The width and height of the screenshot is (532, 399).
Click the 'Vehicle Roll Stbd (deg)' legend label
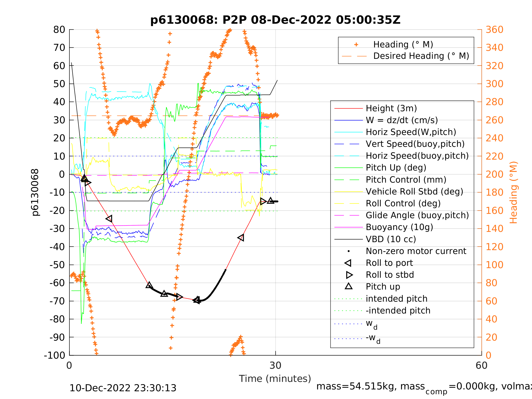414,192
